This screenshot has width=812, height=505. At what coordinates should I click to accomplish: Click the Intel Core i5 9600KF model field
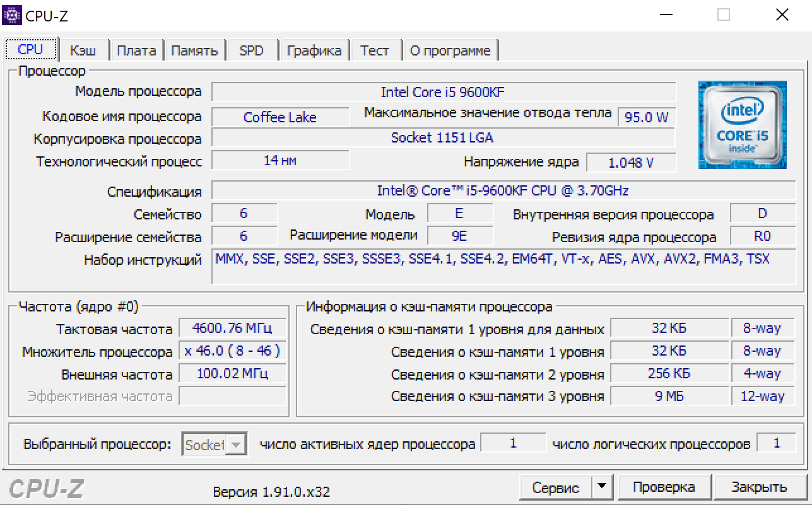click(x=444, y=92)
